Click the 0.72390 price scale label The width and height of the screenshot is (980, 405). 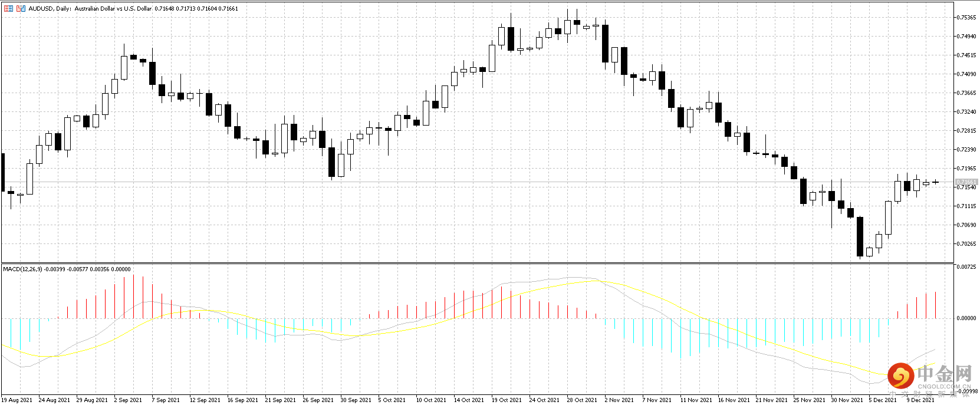coord(967,150)
